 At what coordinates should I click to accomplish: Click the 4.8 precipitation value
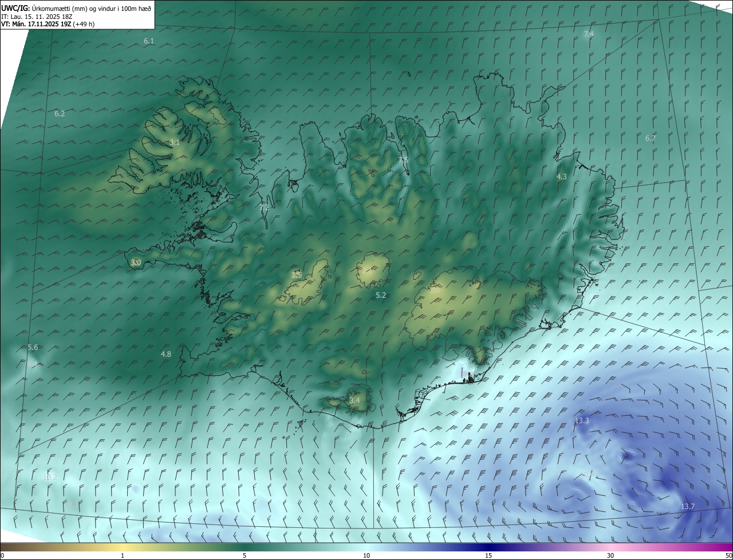[166, 354]
